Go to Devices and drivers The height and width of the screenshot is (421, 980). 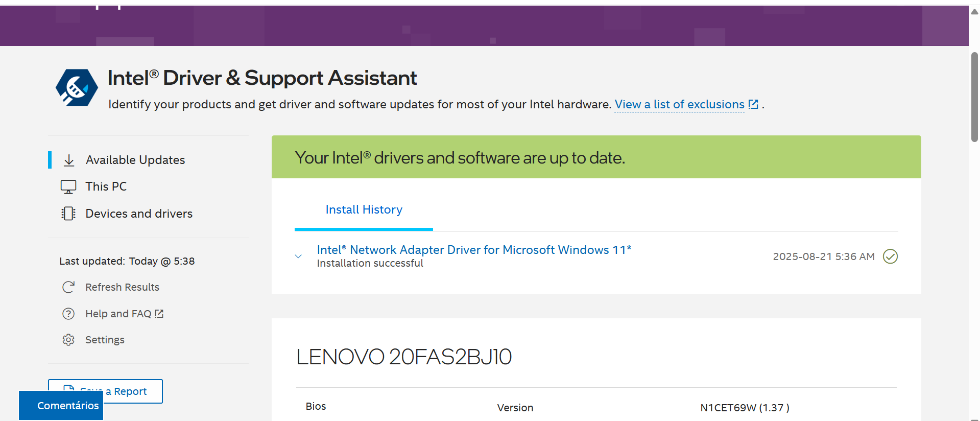[x=139, y=214]
